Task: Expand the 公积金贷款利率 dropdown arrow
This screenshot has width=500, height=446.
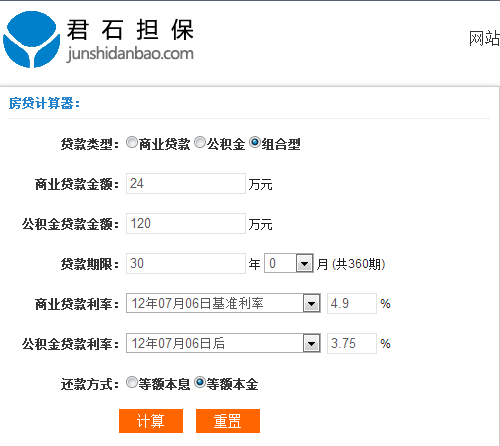Action: coord(312,343)
